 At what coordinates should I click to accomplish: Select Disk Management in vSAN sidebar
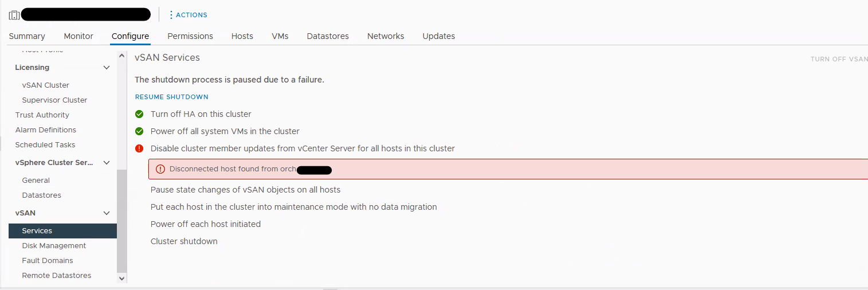pyautogui.click(x=54, y=246)
